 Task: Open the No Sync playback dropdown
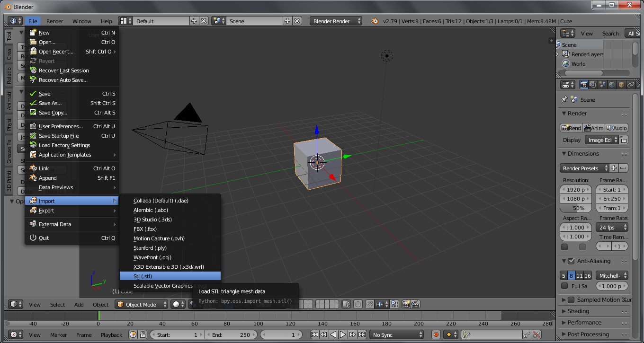(397, 334)
